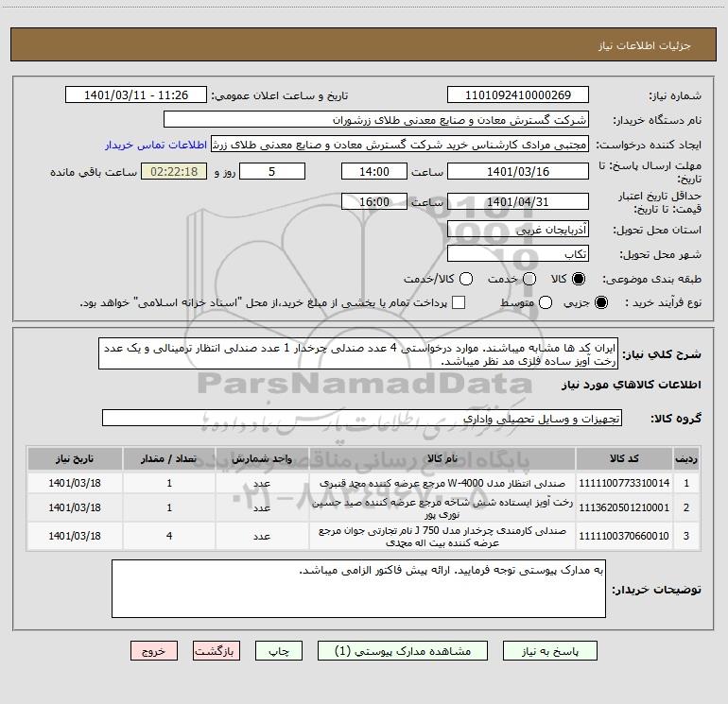Viewport: 728px width, 704px height.
Task: Select the متوسط purchase type radio
Action: coord(546,302)
